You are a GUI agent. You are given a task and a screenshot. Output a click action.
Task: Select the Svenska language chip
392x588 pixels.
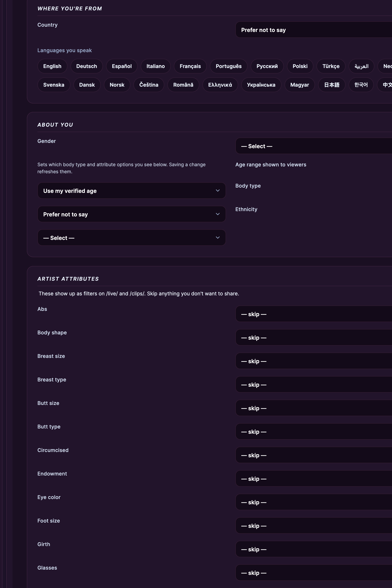[54, 85]
